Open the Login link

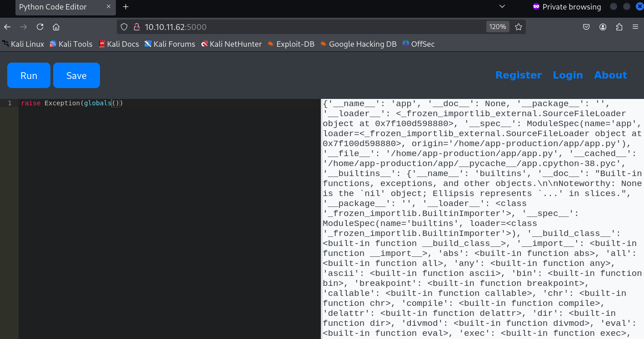pyautogui.click(x=568, y=75)
